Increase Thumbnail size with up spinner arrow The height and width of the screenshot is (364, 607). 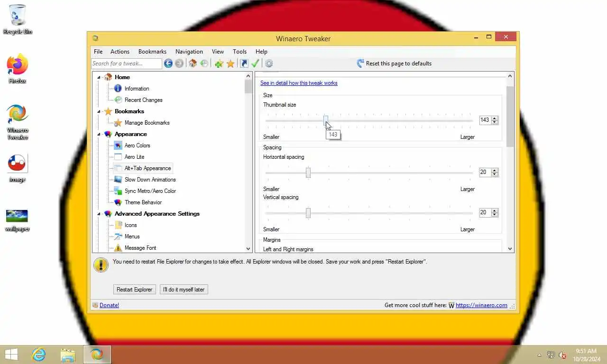pyautogui.click(x=495, y=118)
